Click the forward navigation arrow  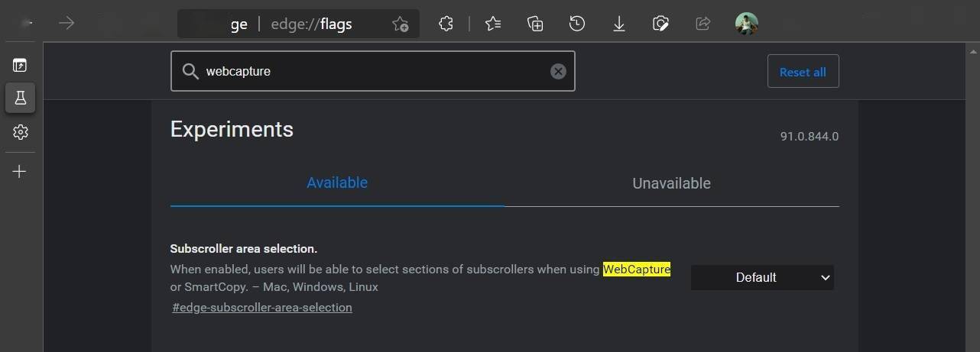pyautogui.click(x=67, y=24)
